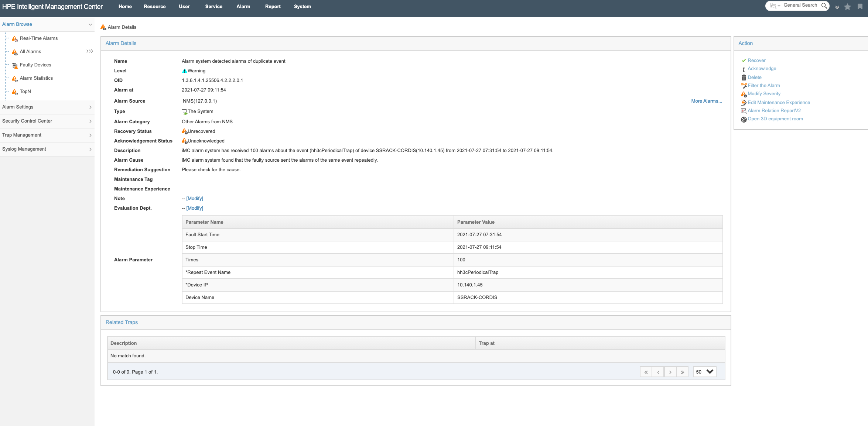Click the Unacknowledged status icon
868x426 pixels.
[184, 141]
